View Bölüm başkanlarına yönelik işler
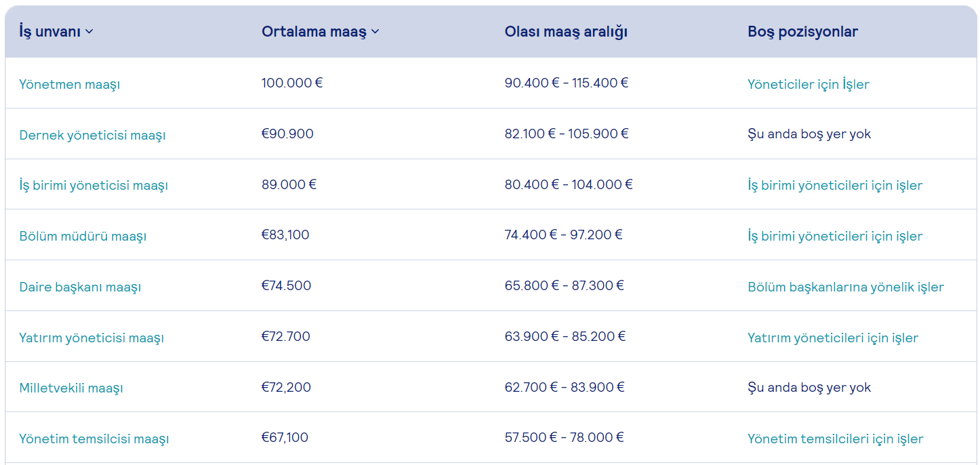The image size is (980, 465). click(846, 287)
